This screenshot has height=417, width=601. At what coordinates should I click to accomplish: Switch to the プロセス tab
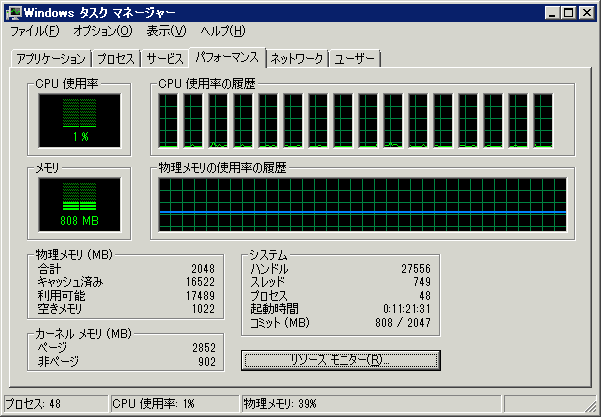click(x=116, y=59)
